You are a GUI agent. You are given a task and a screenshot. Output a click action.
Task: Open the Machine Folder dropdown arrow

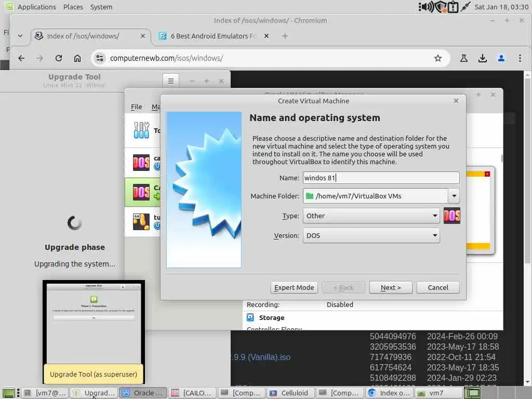pos(454,196)
